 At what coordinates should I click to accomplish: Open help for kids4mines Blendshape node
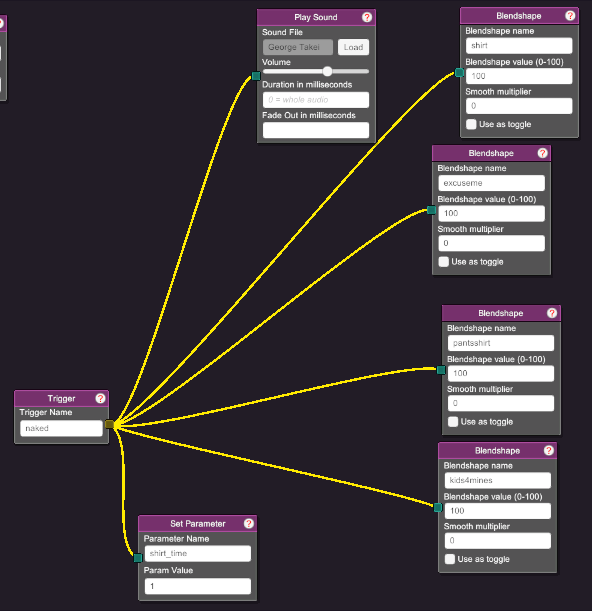[x=549, y=450]
